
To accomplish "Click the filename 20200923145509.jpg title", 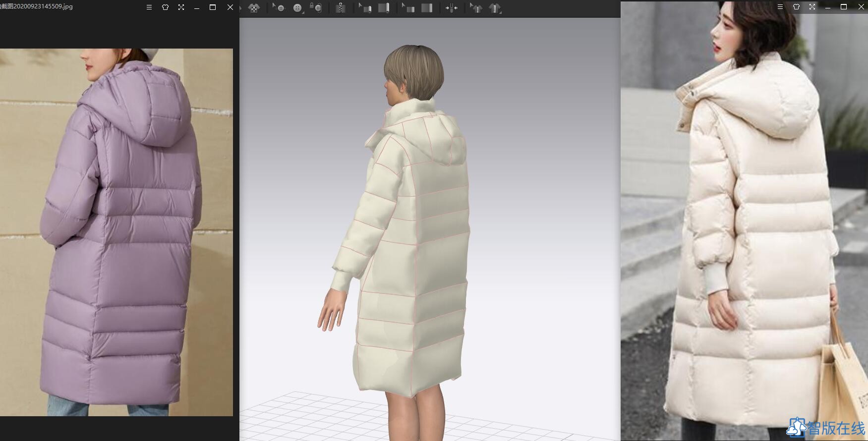I will [37, 6].
